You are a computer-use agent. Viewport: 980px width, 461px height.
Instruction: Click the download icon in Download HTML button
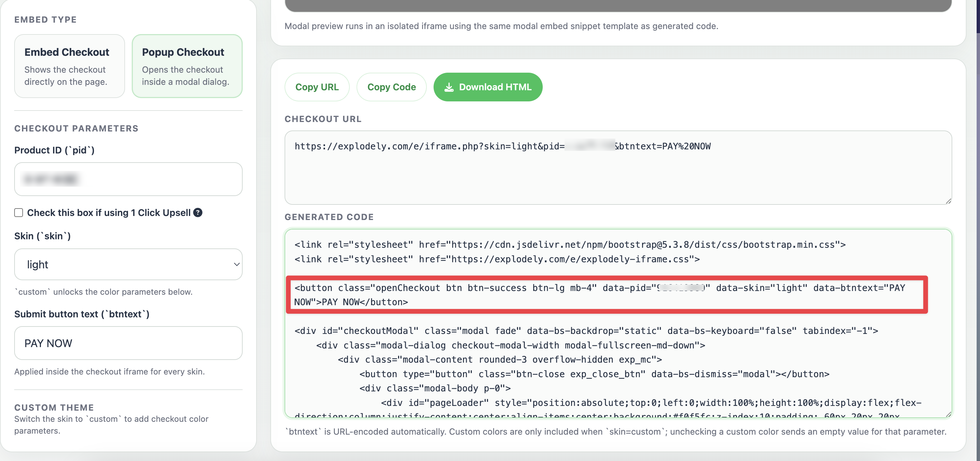(x=449, y=87)
